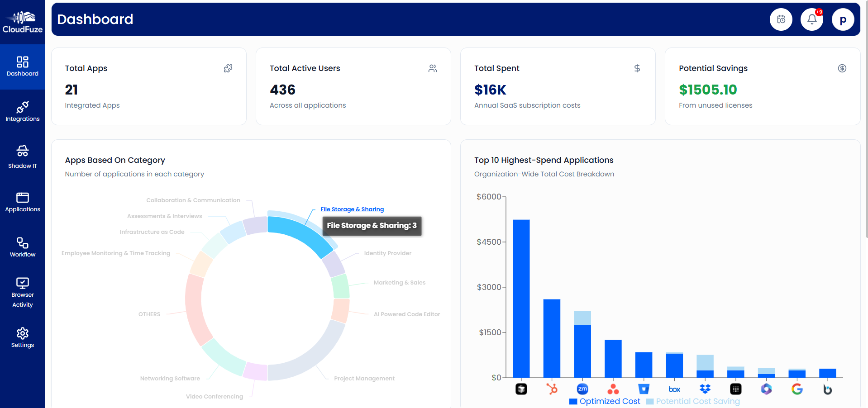Click the CloudFuze logo
This screenshot has height=408, width=868.
(x=22, y=21)
